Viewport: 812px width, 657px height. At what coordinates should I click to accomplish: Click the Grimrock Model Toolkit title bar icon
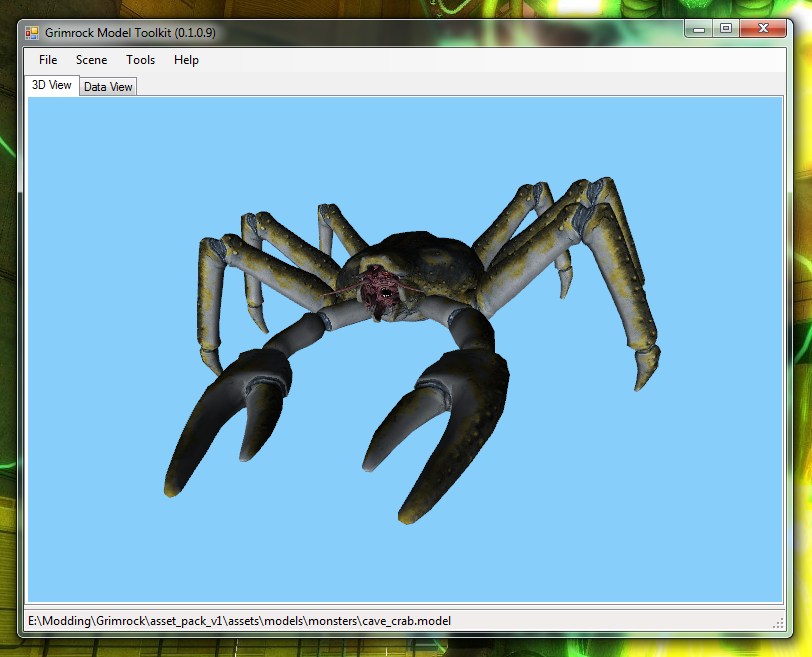(32, 33)
